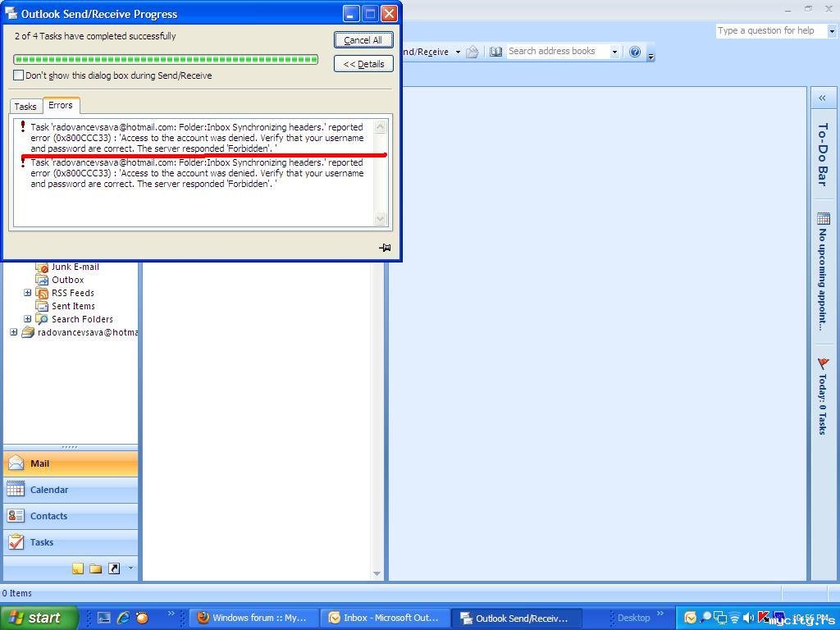Switch to the Tasks tab in dialog
840x630 pixels.
(x=25, y=106)
